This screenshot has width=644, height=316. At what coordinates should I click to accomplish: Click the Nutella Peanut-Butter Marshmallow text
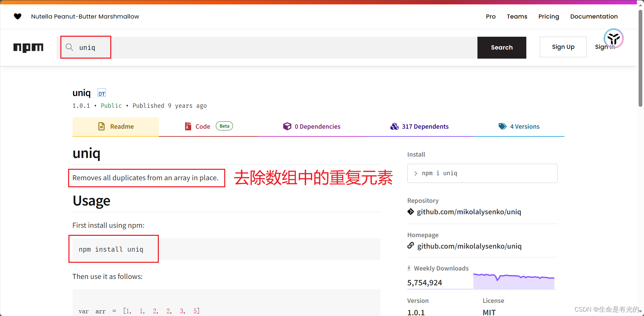click(x=85, y=17)
